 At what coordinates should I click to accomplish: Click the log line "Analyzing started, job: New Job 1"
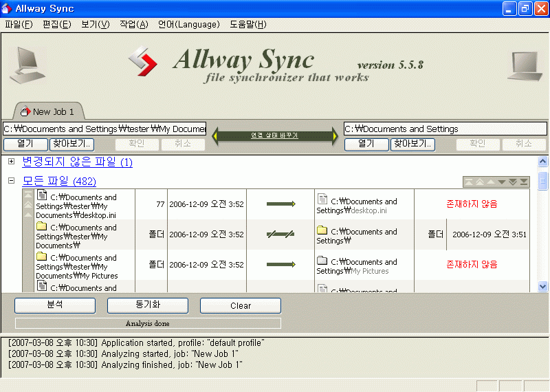tap(123, 353)
